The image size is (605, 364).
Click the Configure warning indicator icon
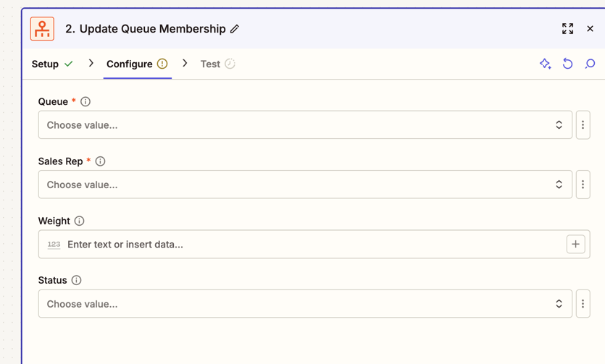tap(162, 64)
